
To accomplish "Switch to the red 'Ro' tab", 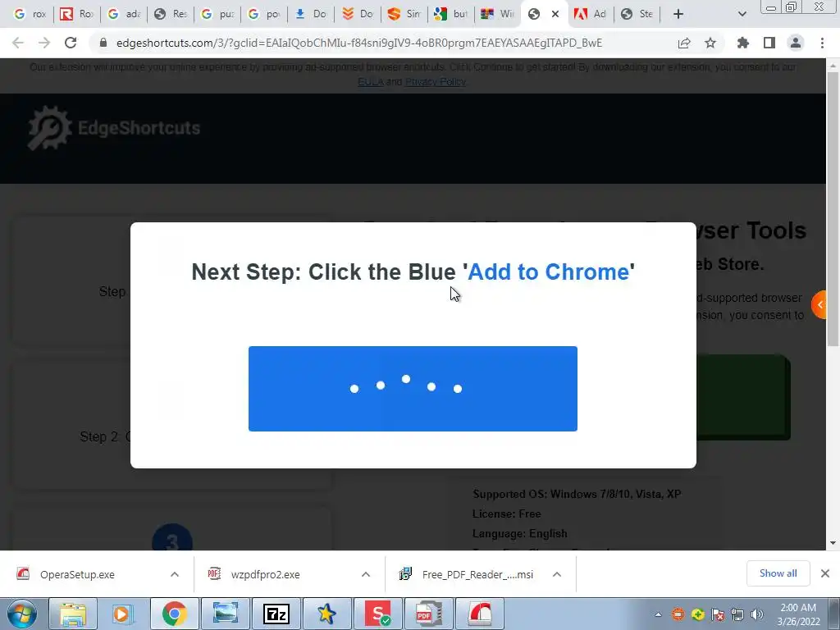I will click(x=76, y=14).
